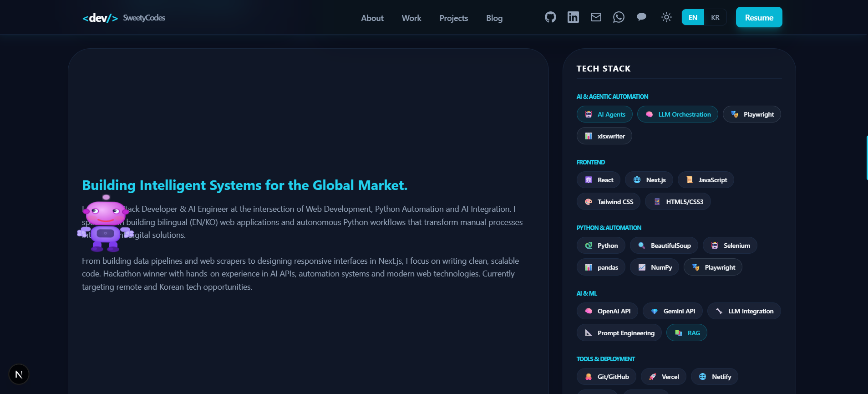Click the Next.js dev tools N badge

(19, 374)
